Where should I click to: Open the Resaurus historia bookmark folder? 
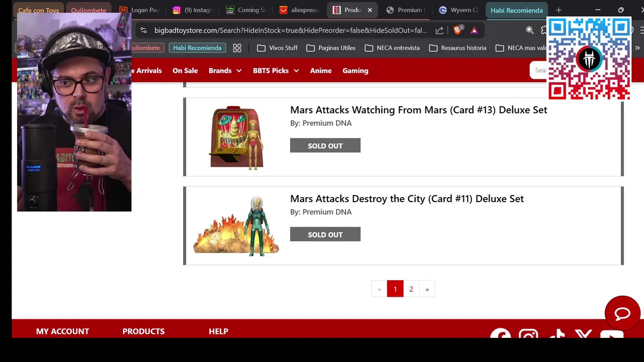(457, 48)
